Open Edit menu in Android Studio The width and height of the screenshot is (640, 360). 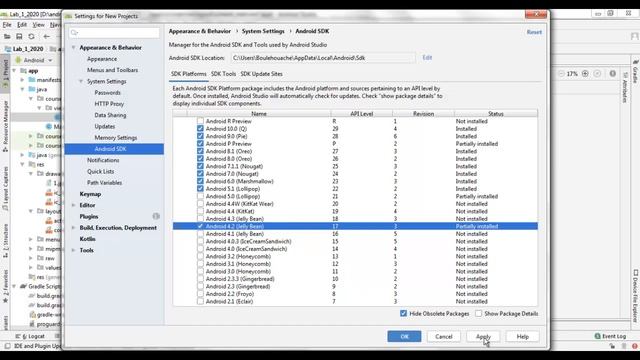(x=22, y=25)
